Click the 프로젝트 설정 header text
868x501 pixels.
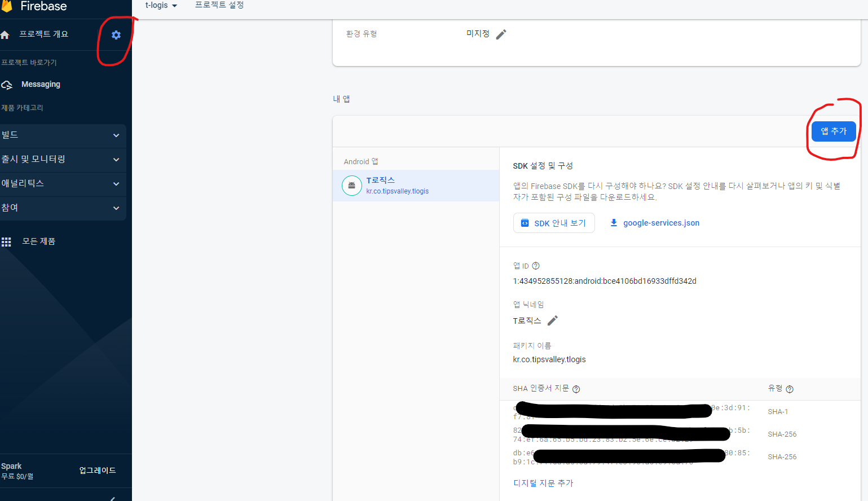pyautogui.click(x=219, y=5)
